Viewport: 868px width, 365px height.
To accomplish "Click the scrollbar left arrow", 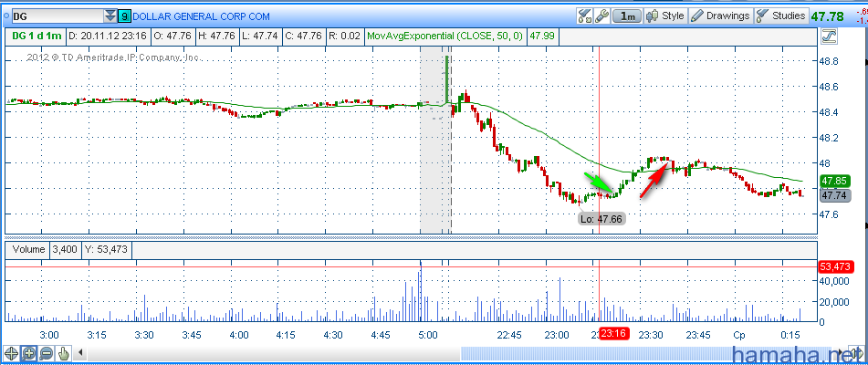I will point(80,352).
